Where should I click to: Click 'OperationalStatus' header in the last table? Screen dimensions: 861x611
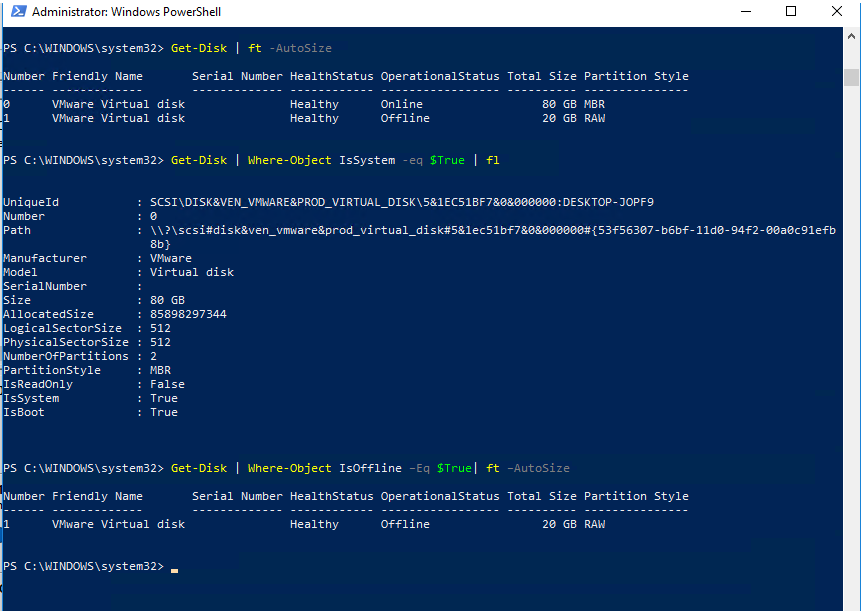[x=440, y=496]
